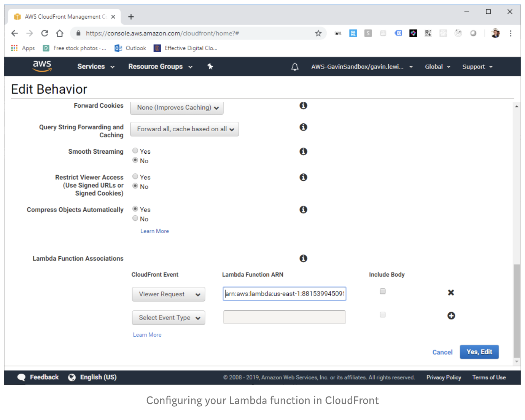The height and width of the screenshot is (420, 525).
Task: Open the Chrome menu (three dots)
Action: click(x=511, y=33)
